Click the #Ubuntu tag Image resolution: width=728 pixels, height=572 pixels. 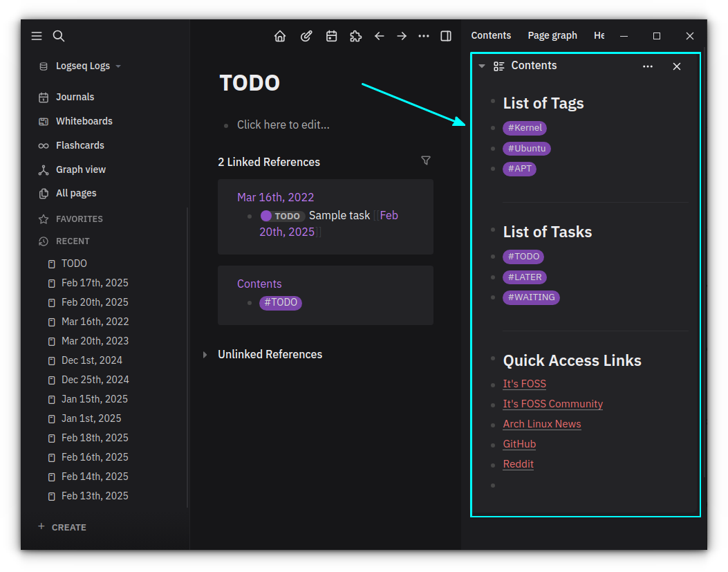pyautogui.click(x=526, y=149)
